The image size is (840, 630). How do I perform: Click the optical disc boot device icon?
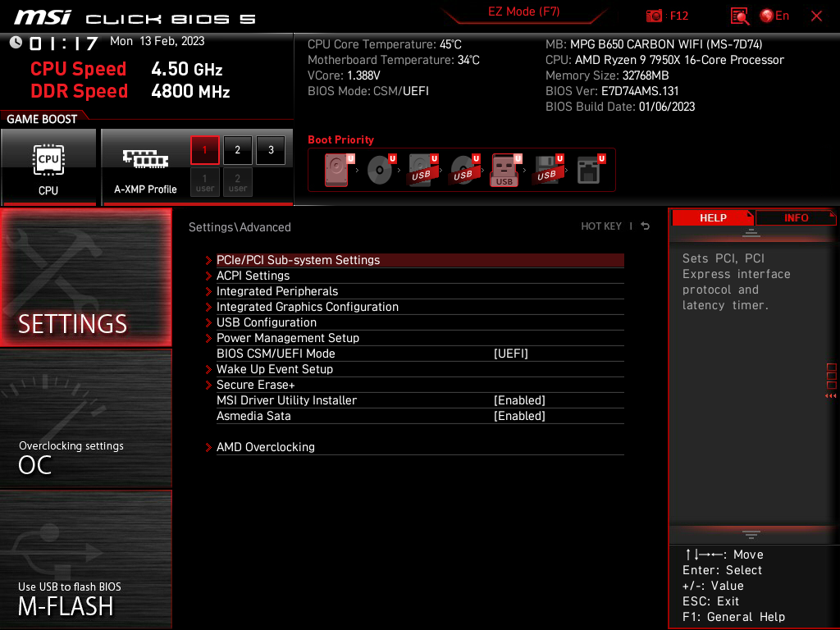(x=381, y=170)
